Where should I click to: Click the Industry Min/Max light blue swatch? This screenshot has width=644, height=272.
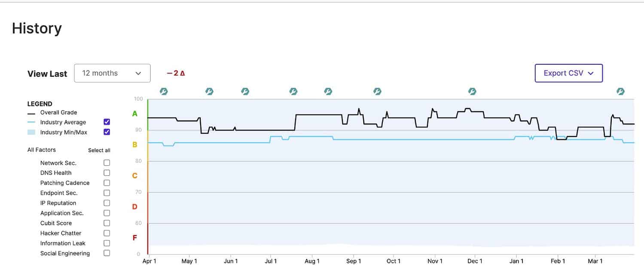[31, 132]
